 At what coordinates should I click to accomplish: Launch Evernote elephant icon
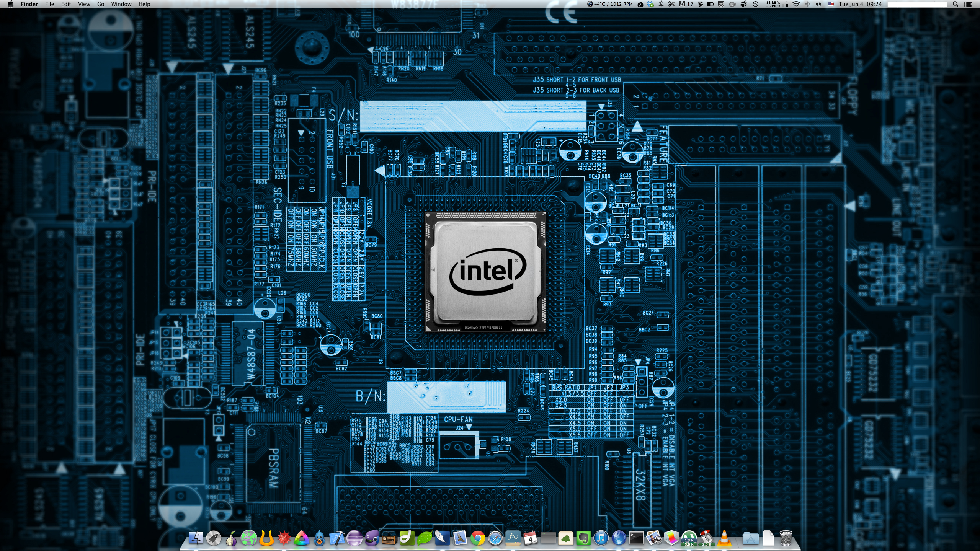[583, 538]
